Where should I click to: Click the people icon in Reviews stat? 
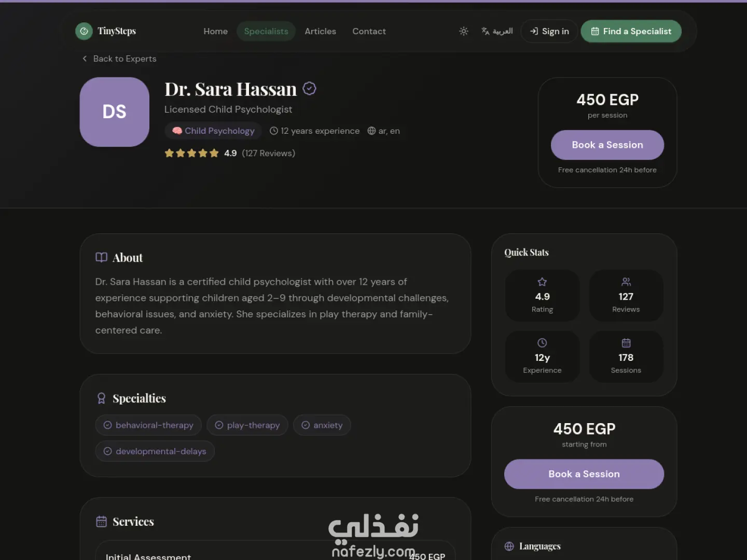tap(626, 282)
